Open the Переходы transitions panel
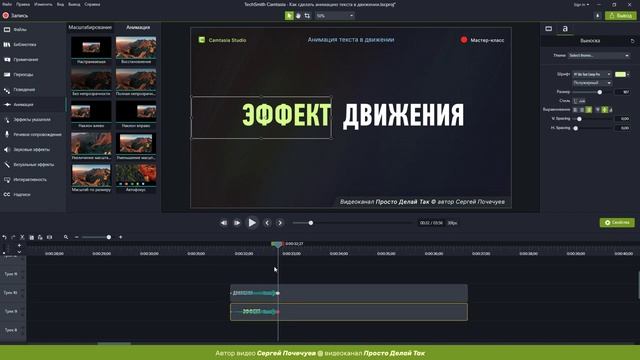Screen dimensions: 640x360 click(x=33, y=75)
